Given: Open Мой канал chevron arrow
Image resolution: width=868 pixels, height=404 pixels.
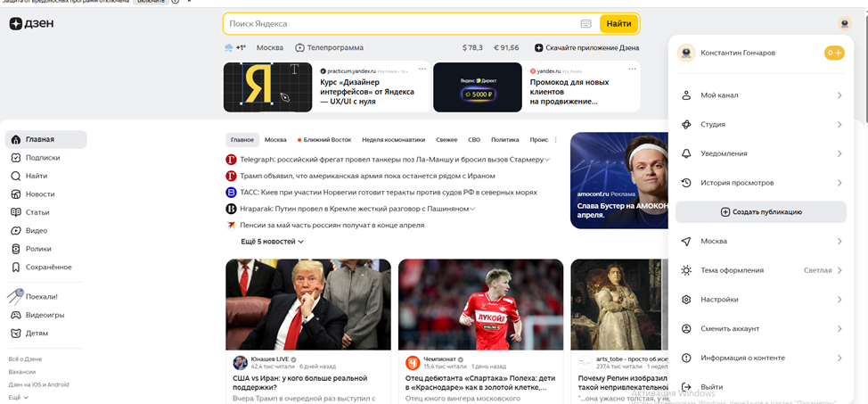Looking at the screenshot, I should click(x=839, y=95).
